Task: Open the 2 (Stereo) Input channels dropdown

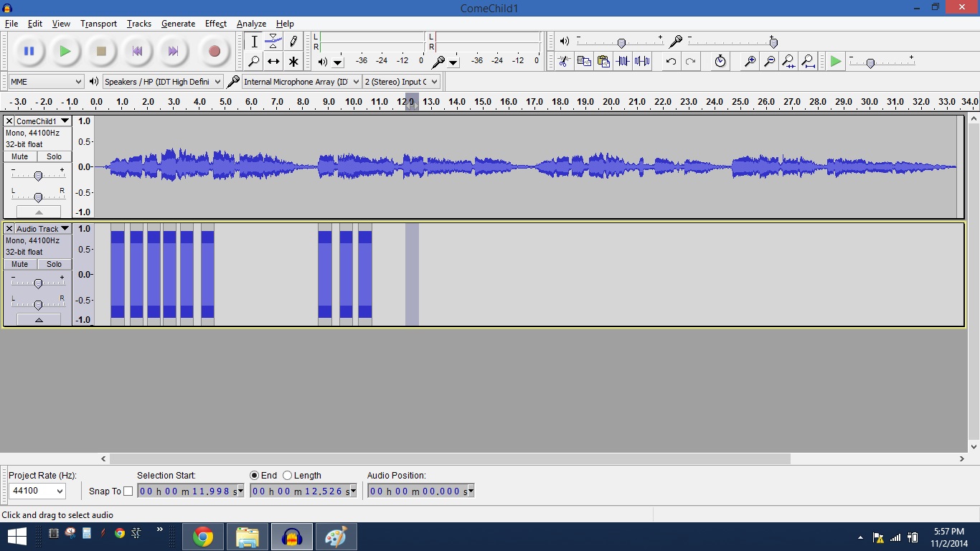Action: point(401,82)
